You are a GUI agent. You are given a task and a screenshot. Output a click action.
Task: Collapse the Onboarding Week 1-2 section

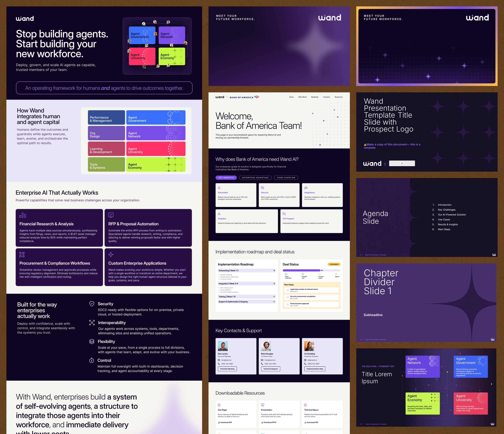point(274,271)
